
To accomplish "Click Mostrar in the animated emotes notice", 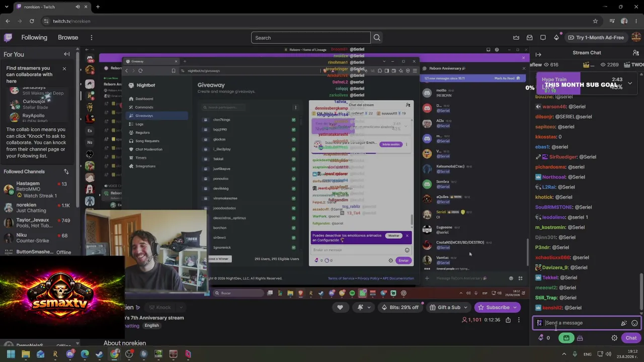I will (x=393, y=236).
